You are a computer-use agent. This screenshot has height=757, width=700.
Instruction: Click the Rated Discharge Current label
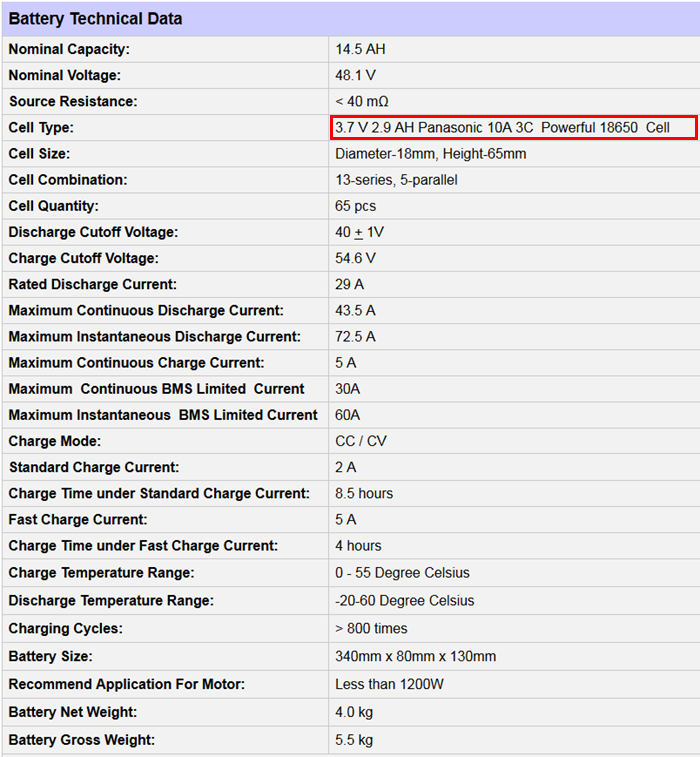coord(93,284)
